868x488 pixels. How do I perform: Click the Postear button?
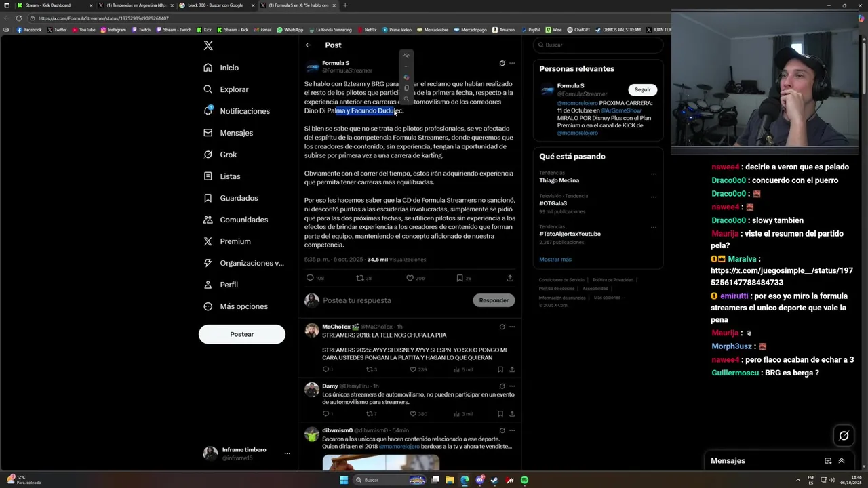tap(241, 334)
